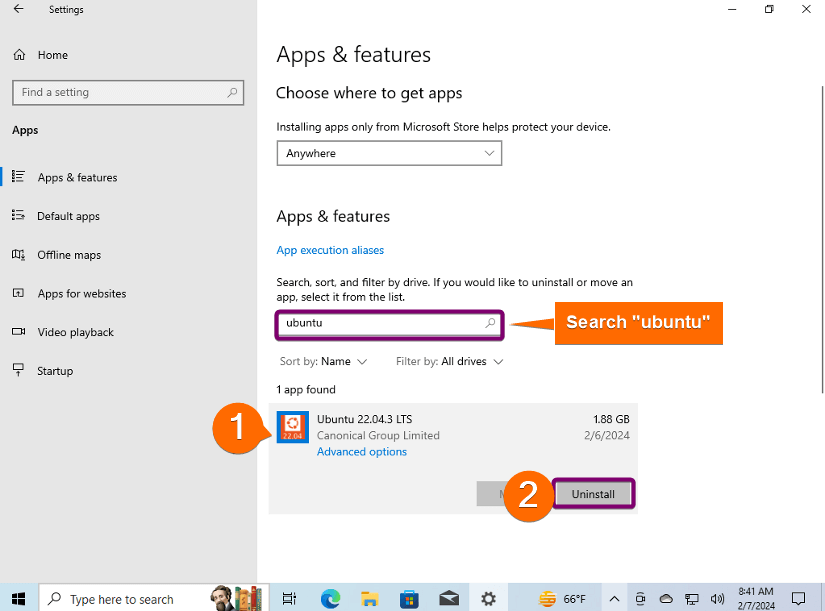Click the Settings gear on the taskbar
The height and width of the screenshot is (611, 825).
[x=488, y=598]
